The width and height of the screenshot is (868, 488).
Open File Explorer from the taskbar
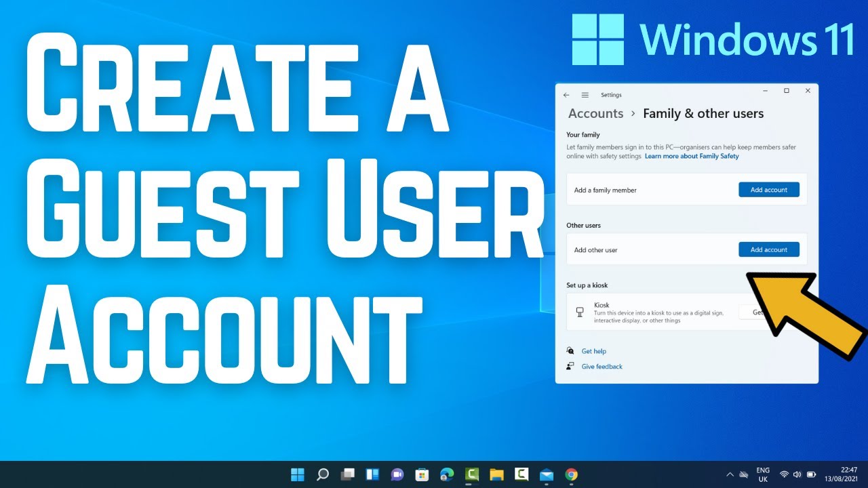(x=496, y=474)
